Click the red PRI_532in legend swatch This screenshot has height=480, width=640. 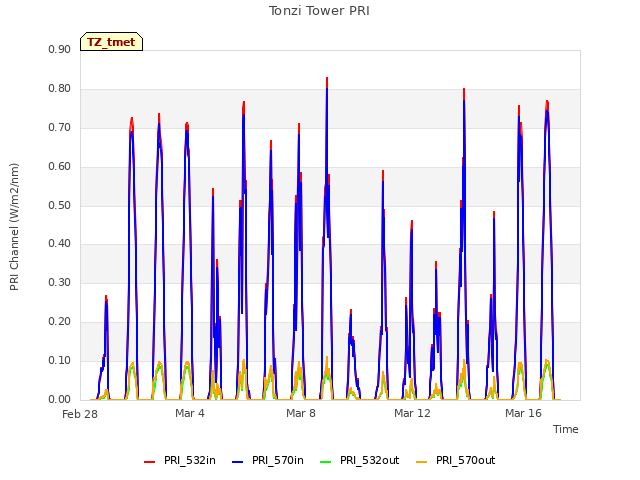[150, 461]
